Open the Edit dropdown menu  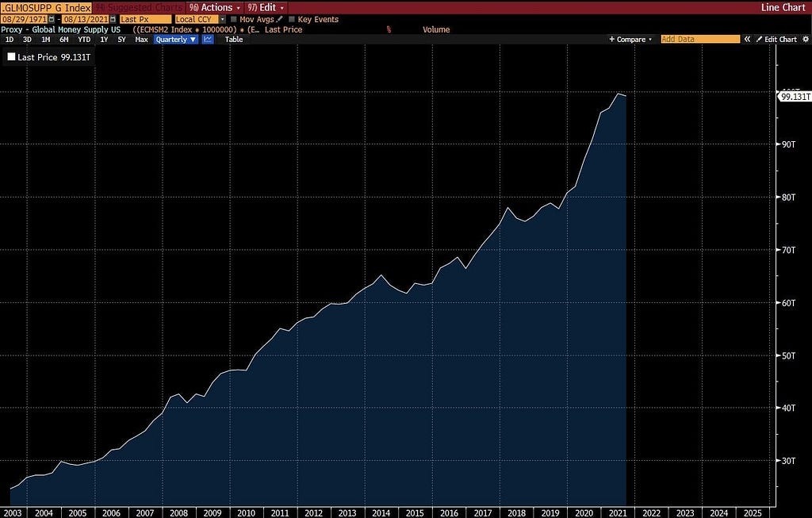click(266, 7)
